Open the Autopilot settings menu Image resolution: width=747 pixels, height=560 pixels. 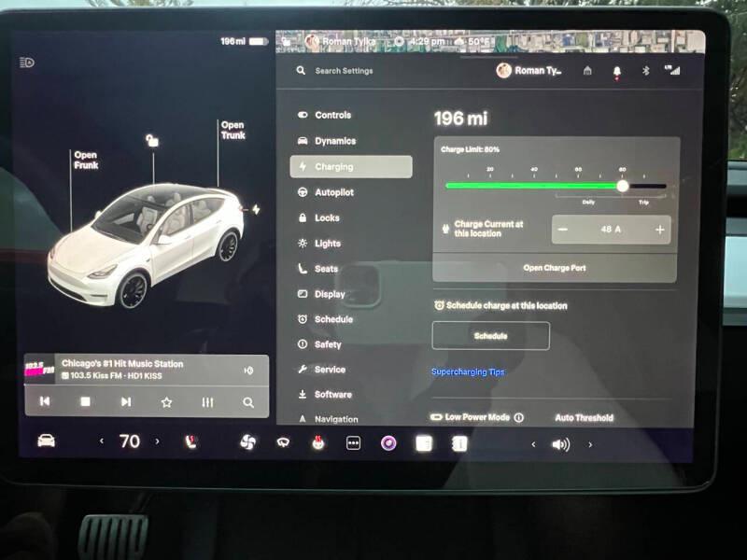point(333,192)
